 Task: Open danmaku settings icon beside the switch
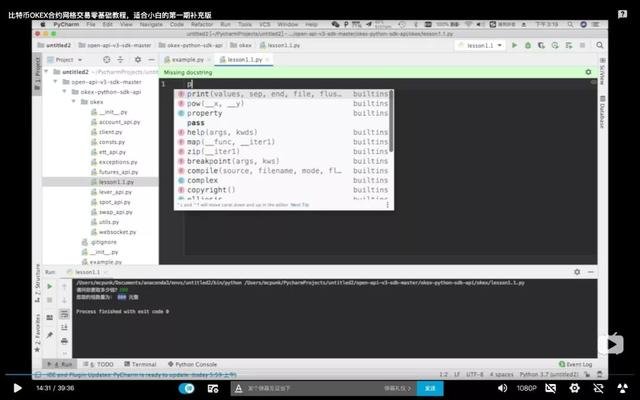click(213, 388)
